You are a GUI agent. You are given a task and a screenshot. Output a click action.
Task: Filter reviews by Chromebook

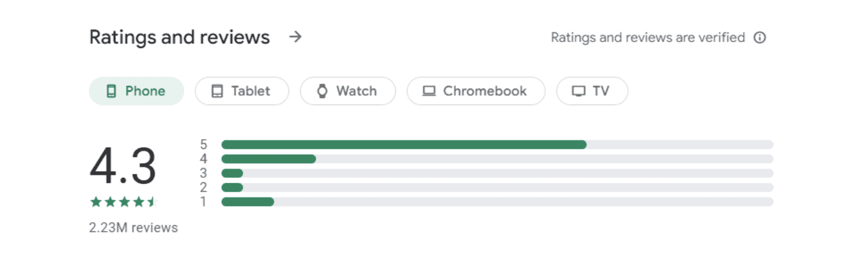tap(476, 91)
